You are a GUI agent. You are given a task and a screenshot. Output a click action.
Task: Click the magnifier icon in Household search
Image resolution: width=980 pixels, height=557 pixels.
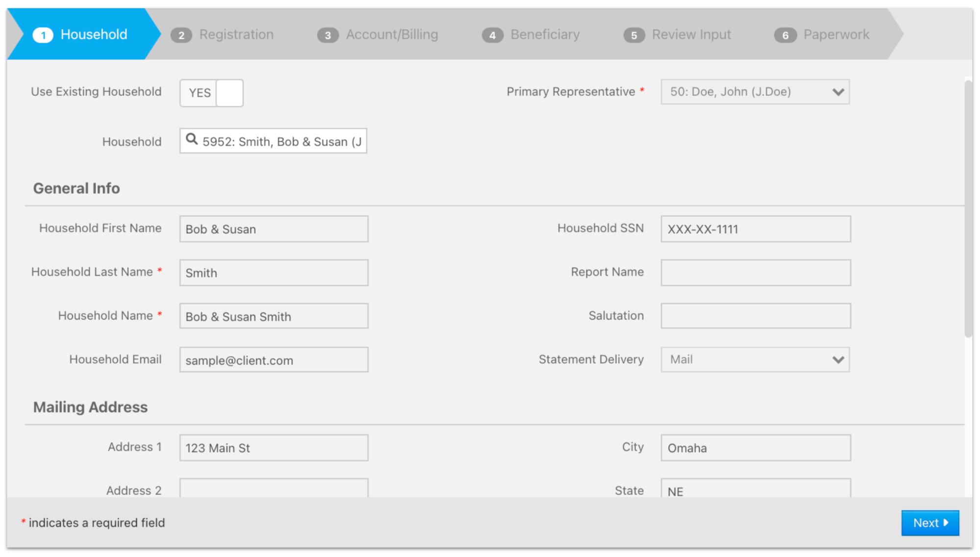192,140
